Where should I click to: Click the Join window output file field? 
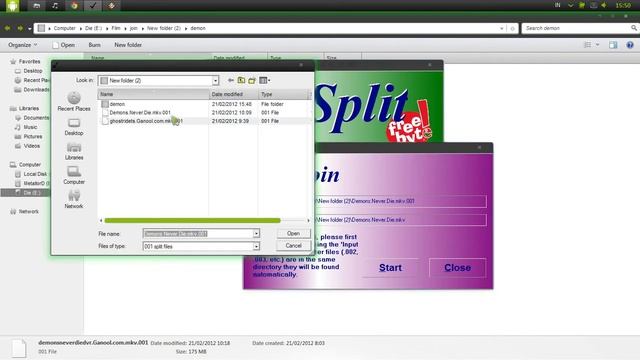click(x=401, y=220)
